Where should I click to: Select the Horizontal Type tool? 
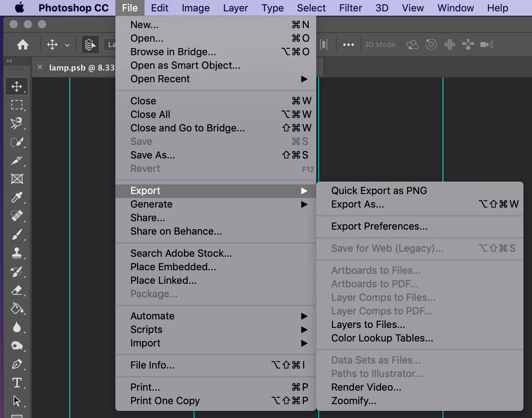coord(17,383)
